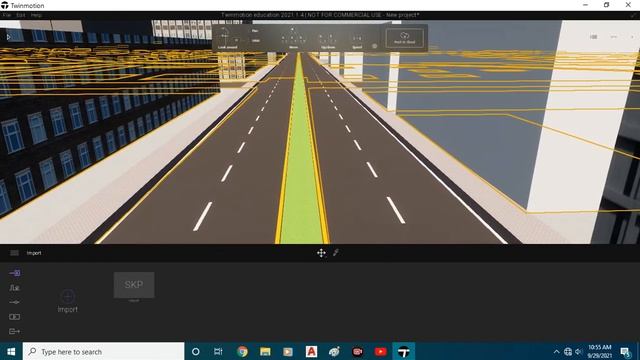
Task: Click the Speed navigation control
Action: point(357,42)
